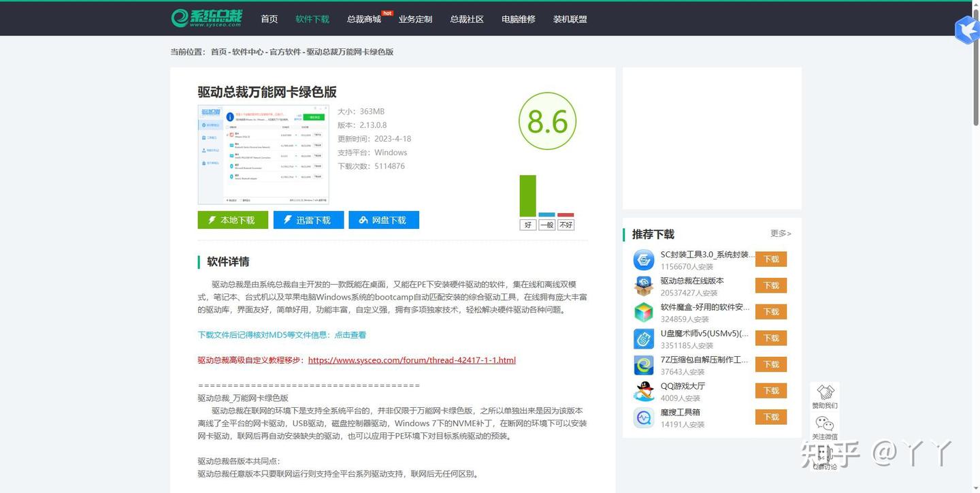Vote 好 under the rating bars
Viewport: 980px width, 493px height.
pyautogui.click(x=528, y=225)
